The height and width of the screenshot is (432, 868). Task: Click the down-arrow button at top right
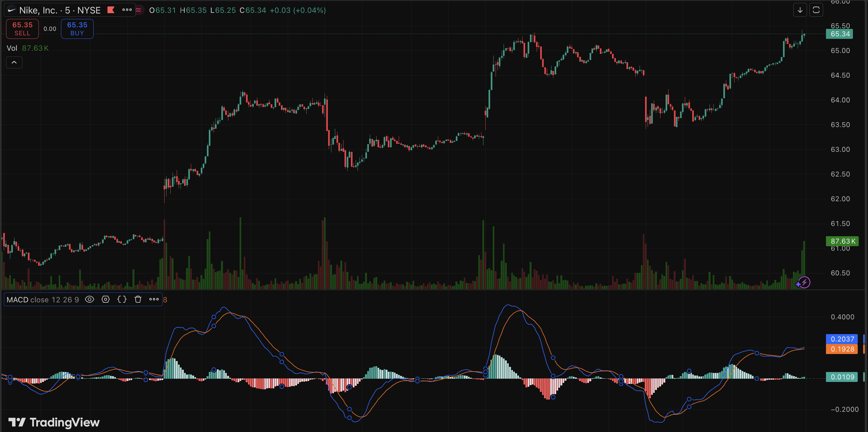[800, 10]
